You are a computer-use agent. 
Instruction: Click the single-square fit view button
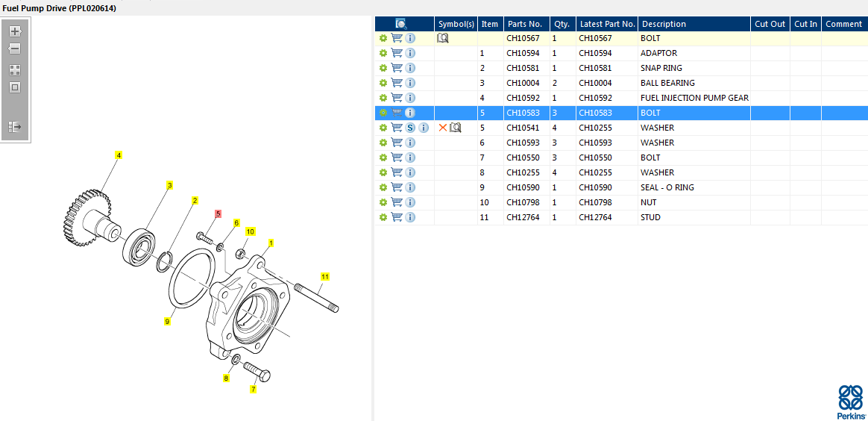coord(14,87)
